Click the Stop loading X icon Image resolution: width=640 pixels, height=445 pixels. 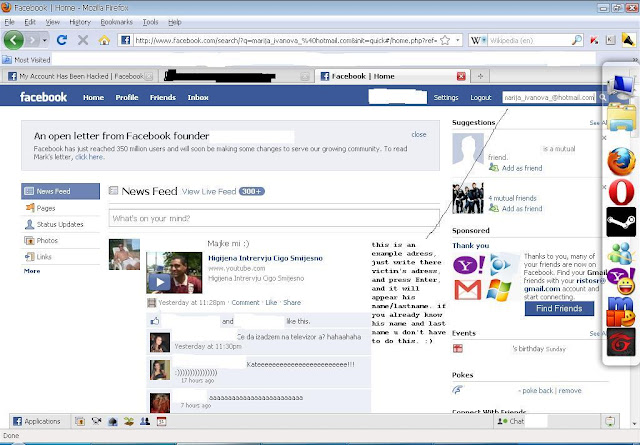[x=83, y=40]
